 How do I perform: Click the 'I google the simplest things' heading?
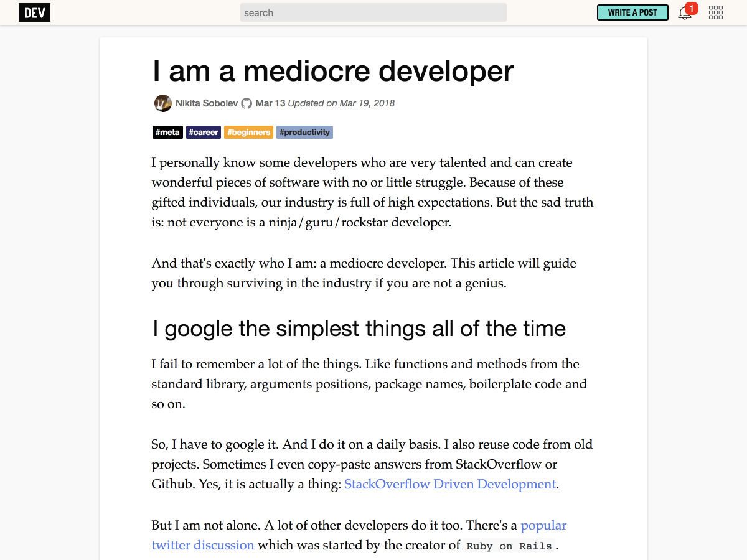tap(359, 329)
